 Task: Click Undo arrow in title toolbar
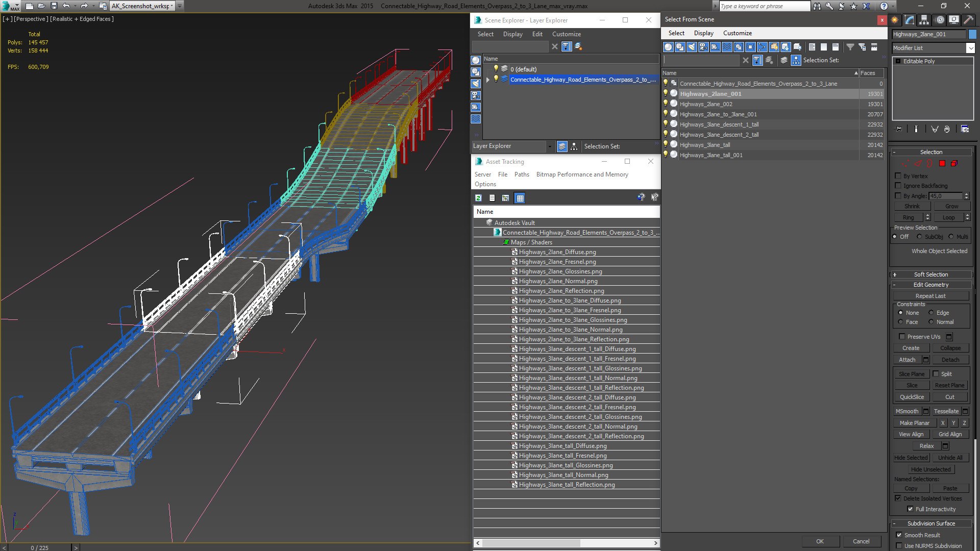click(x=66, y=6)
